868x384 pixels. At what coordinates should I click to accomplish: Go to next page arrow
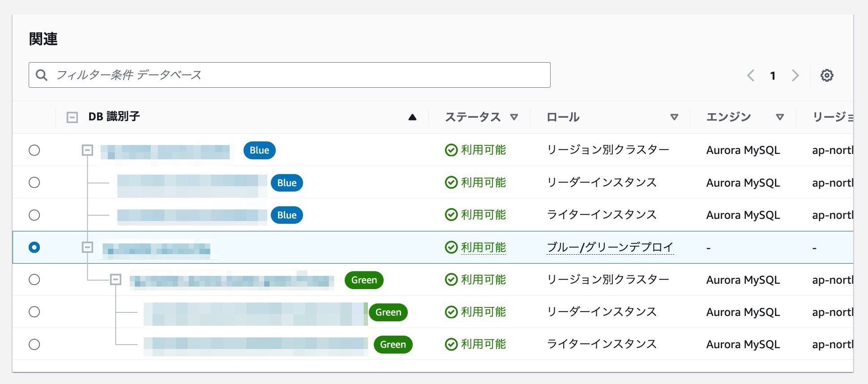[795, 75]
